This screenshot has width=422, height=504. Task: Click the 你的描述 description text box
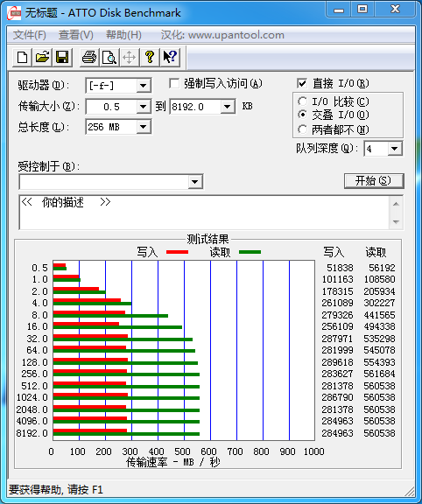click(205, 213)
